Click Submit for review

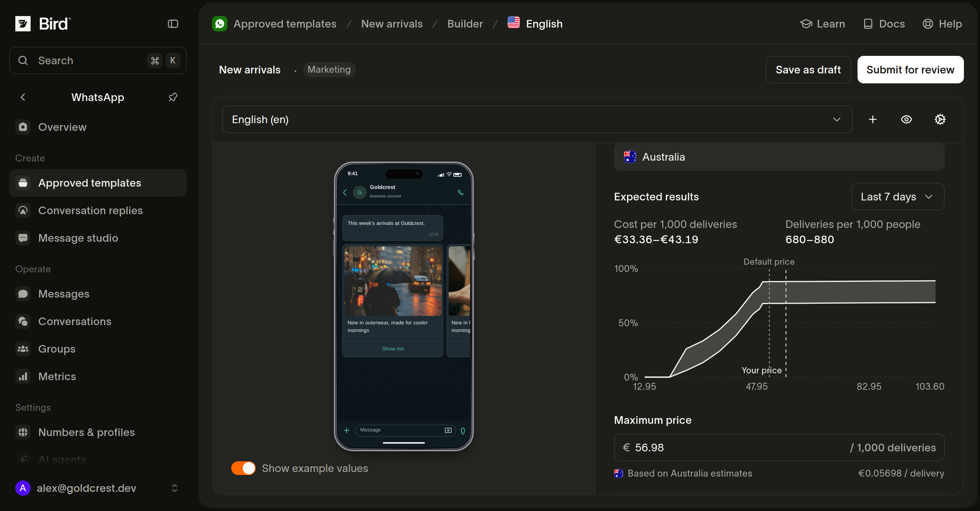tap(910, 70)
